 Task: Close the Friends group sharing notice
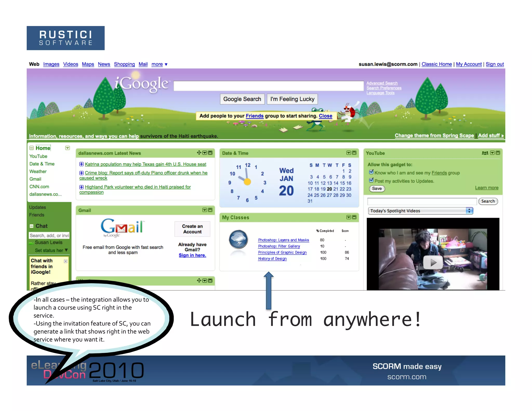pyautogui.click(x=325, y=116)
